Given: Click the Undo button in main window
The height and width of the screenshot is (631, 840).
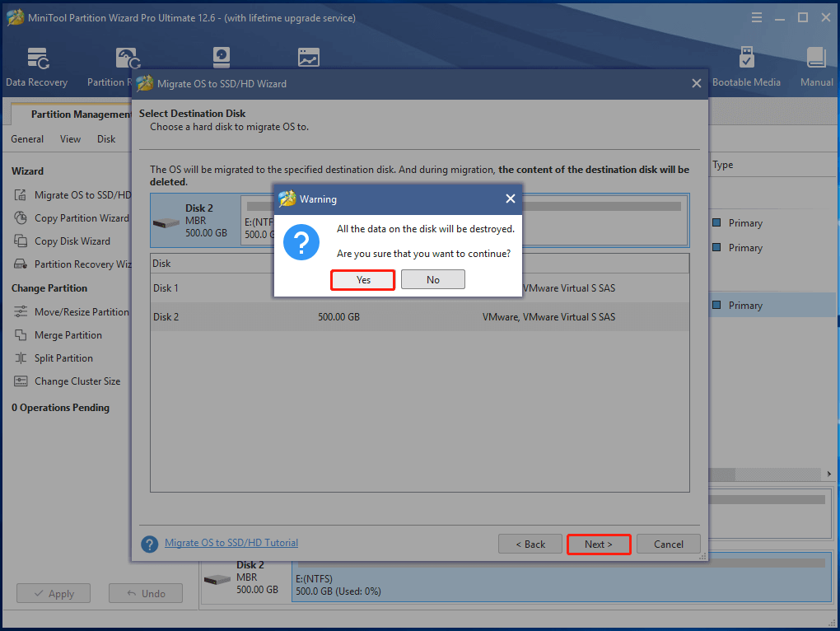Looking at the screenshot, I should point(146,593).
